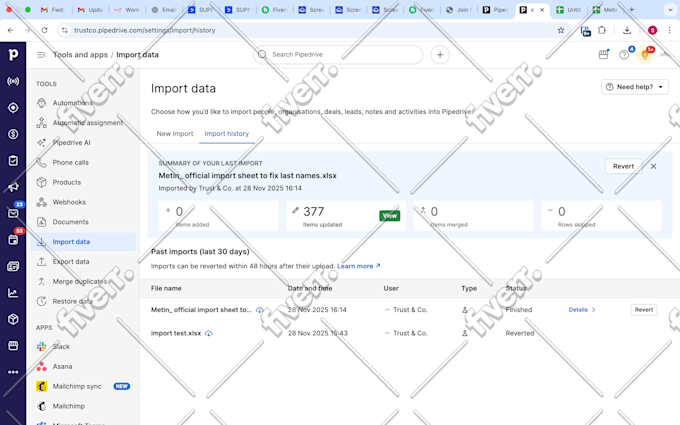
Task: Select the import test.xlsx file name
Action: tap(176, 333)
